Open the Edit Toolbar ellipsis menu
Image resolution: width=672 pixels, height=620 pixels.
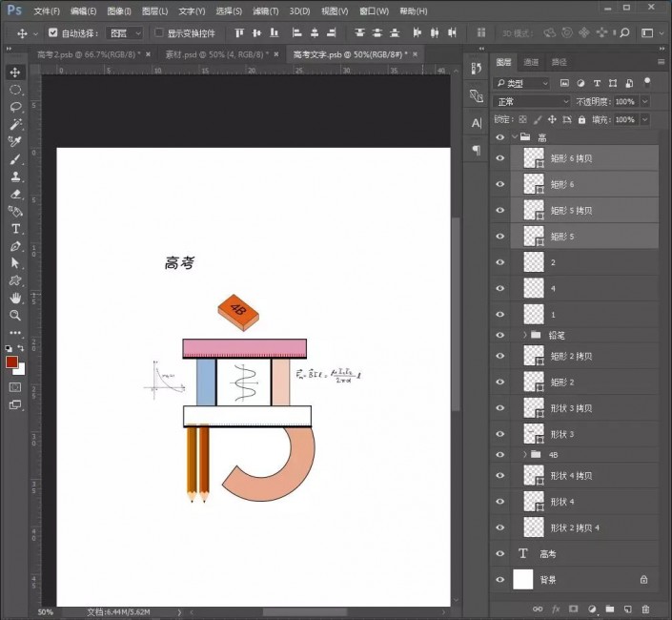15,332
